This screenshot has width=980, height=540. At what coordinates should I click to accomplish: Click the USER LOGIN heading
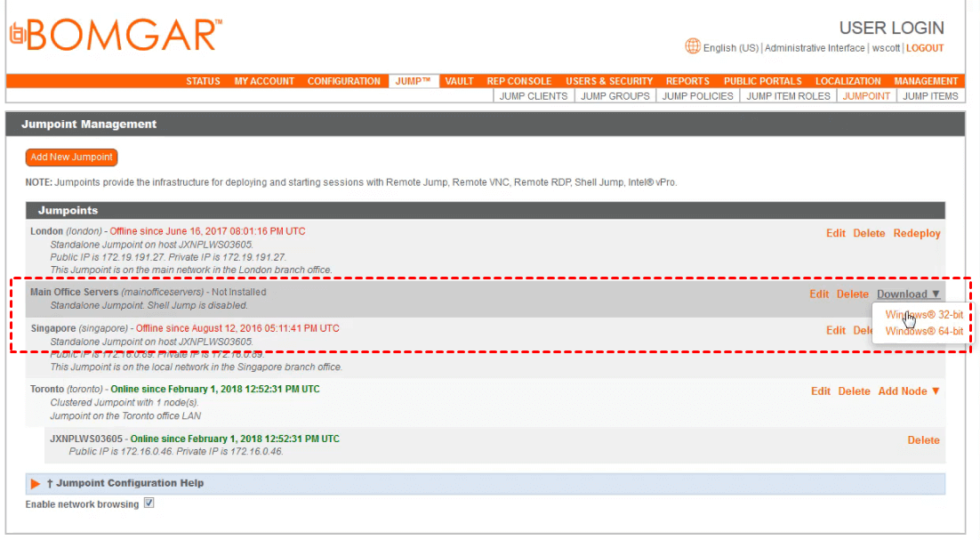(x=891, y=28)
